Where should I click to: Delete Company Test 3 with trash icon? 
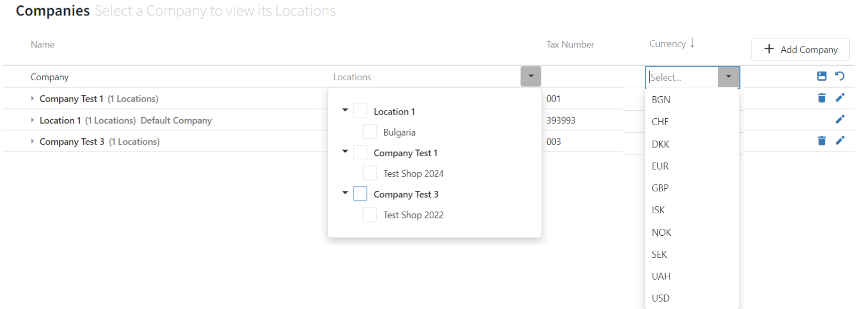(822, 141)
